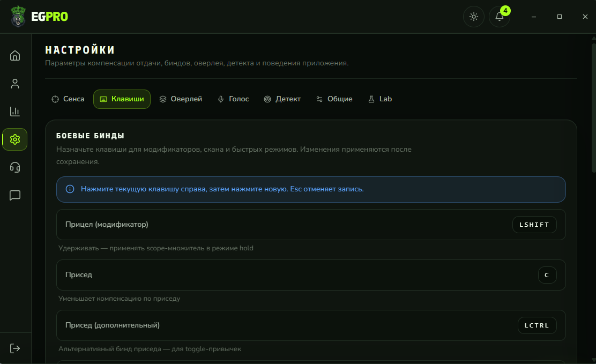
Task: Click the EGPRO gorilla logo
Action: pyautogui.click(x=18, y=17)
